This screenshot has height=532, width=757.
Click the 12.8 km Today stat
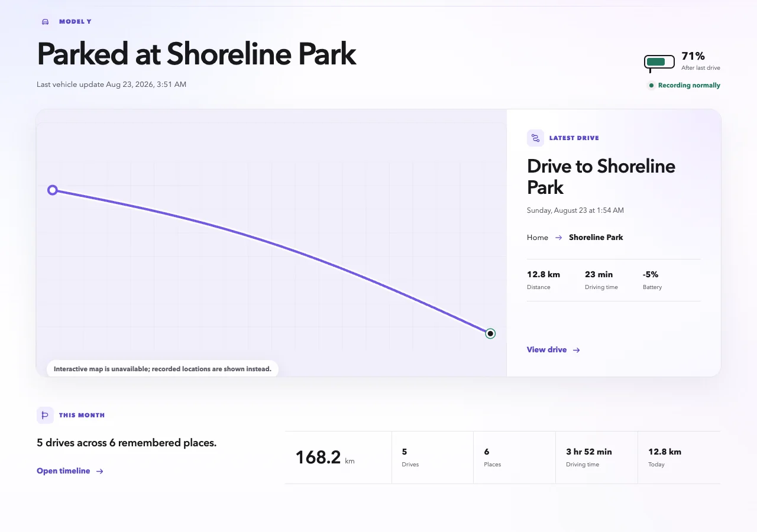pyautogui.click(x=665, y=458)
